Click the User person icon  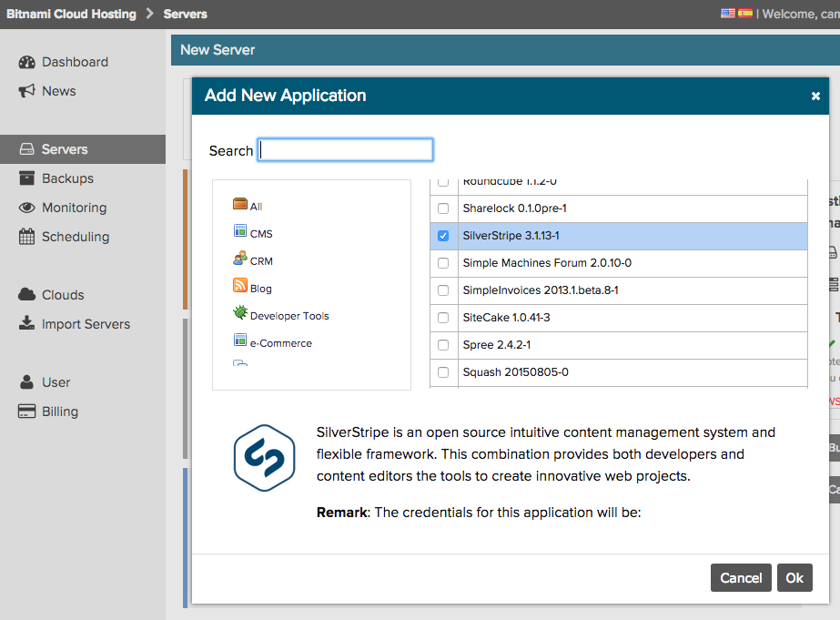point(26,382)
